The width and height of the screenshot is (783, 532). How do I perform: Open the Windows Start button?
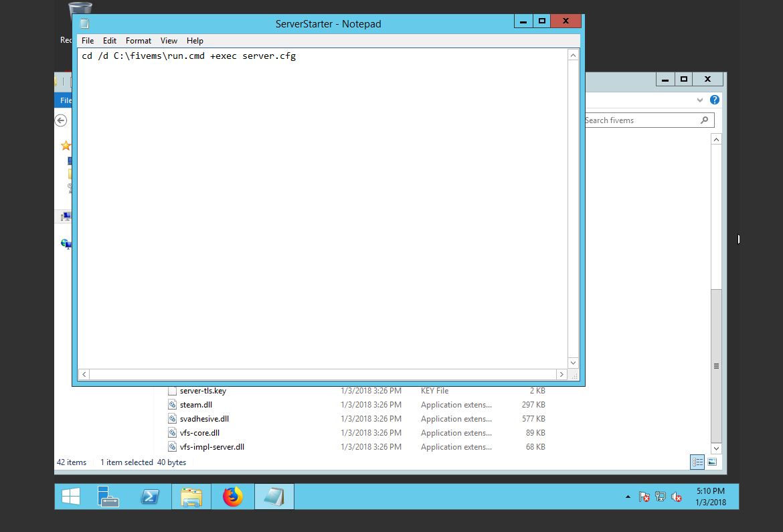pyautogui.click(x=71, y=497)
